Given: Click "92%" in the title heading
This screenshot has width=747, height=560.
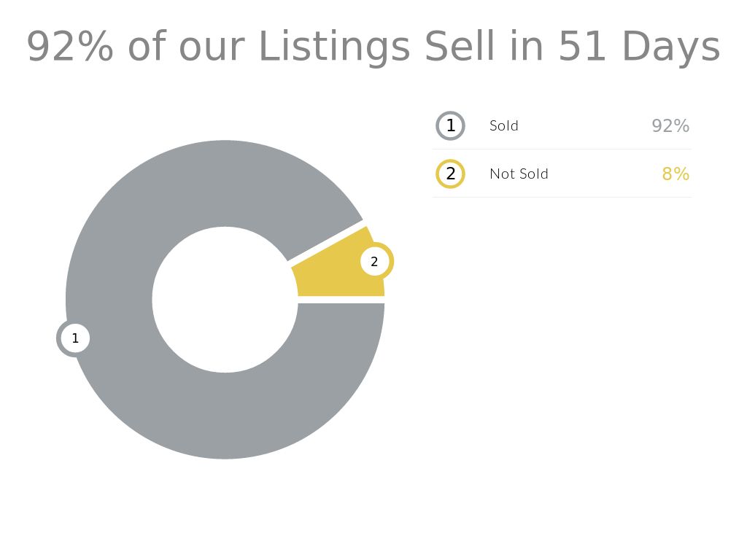Looking at the screenshot, I should tap(70, 47).
